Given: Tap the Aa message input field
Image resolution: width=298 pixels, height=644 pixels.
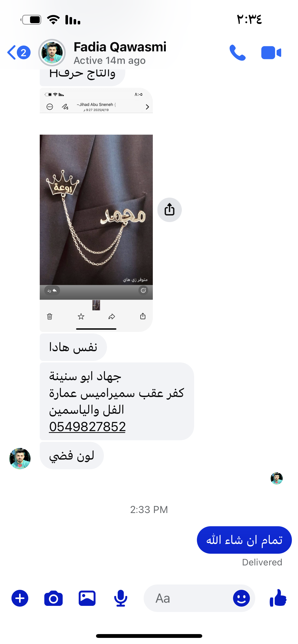Looking at the screenshot, I should tap(188, 598).
